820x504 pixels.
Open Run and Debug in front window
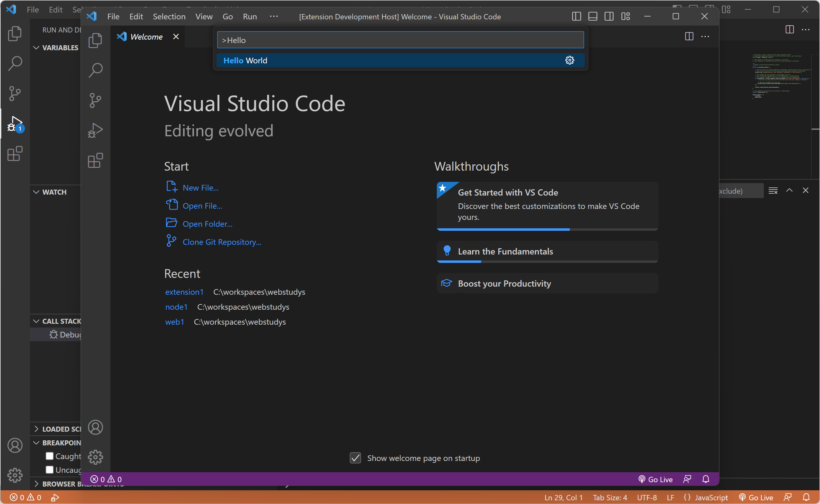[x=95, y=130]
